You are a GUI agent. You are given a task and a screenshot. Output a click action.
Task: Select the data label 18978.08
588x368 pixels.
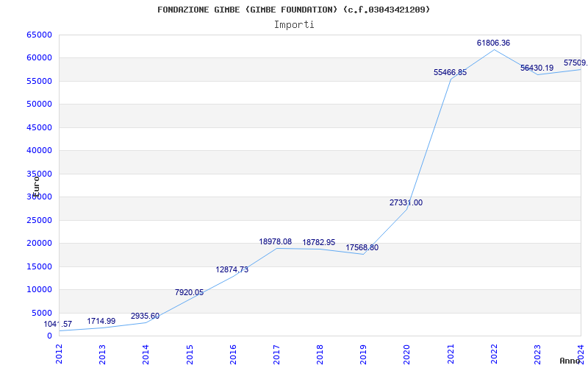(x=275, y=242)
